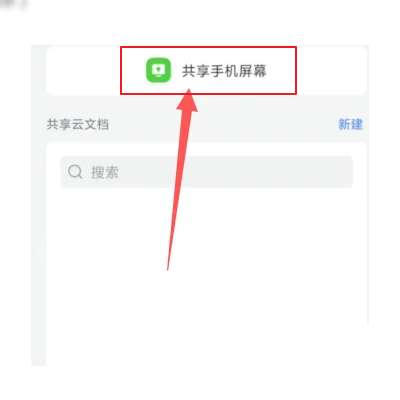Click the magnifying glass search icon

pos(75,172)
